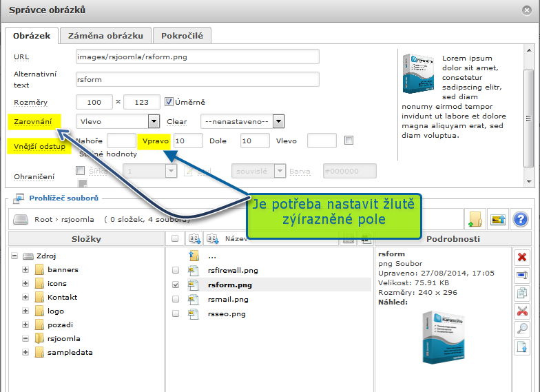Preview file with the magnifier icon
This screenshot has width=540, height=392.
(521, 329)
